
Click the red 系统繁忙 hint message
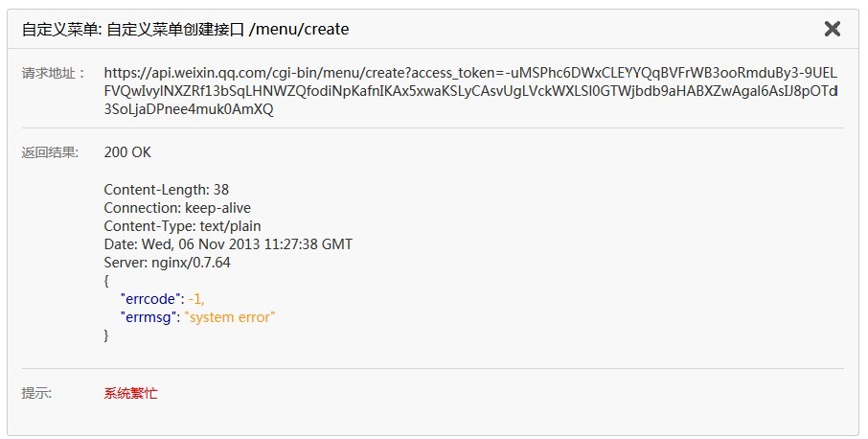130,393
